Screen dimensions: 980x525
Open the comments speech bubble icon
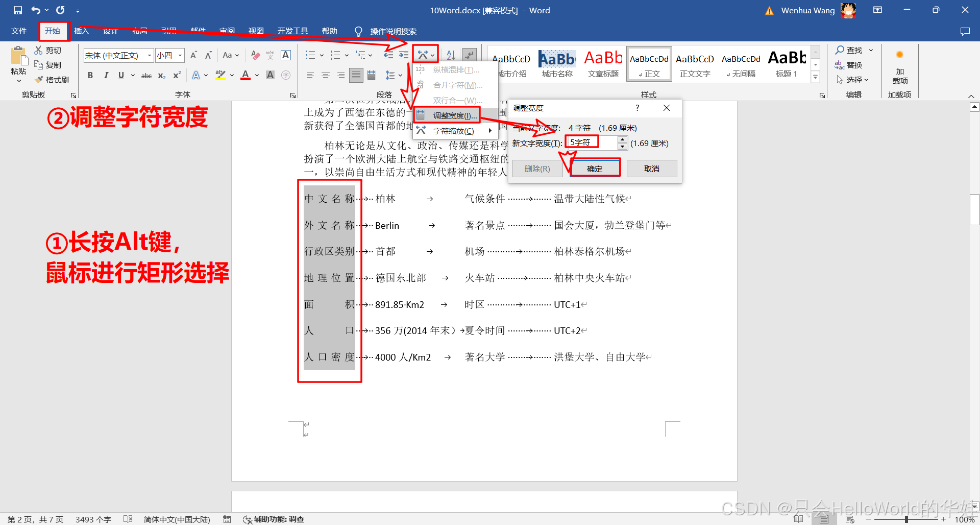[x=965, y=31]
